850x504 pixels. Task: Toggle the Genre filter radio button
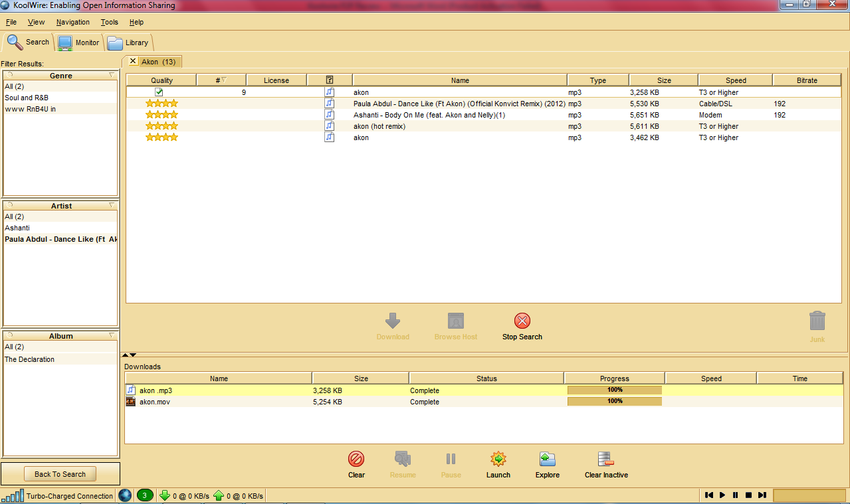[10, 75]
